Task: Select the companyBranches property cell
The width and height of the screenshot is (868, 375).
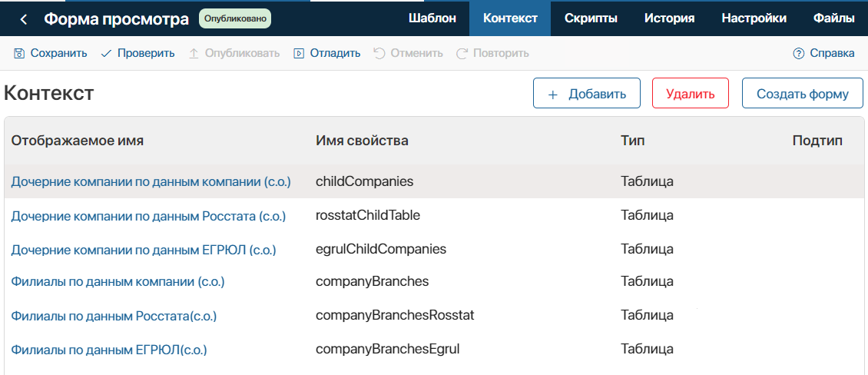Action: coord(372,281)
